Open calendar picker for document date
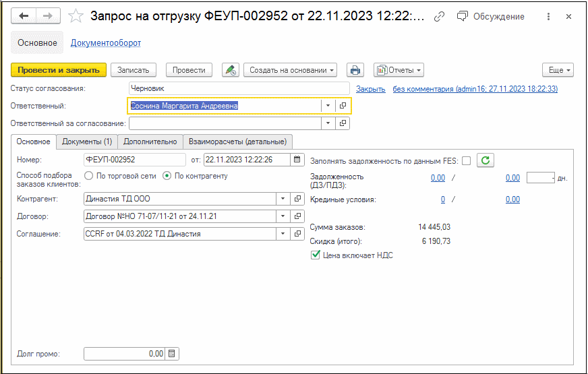 [x=297, y=160]
